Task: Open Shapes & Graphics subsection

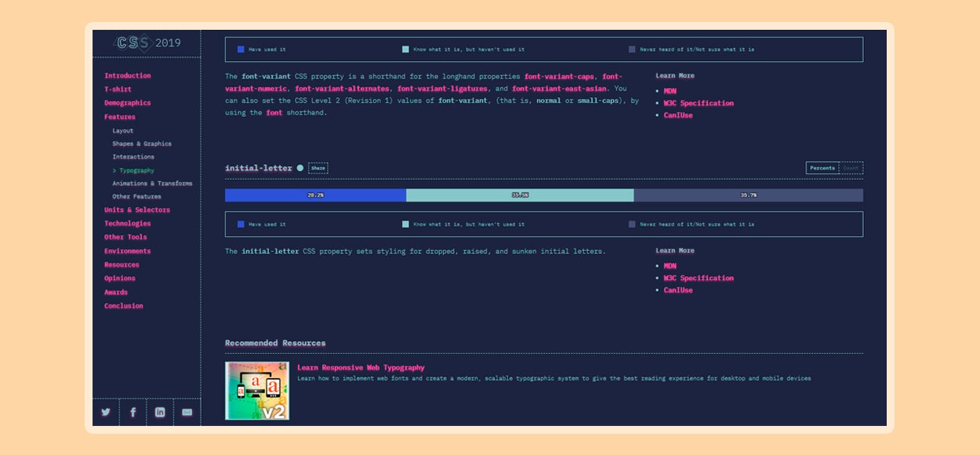Action: [x=142, y=144]
